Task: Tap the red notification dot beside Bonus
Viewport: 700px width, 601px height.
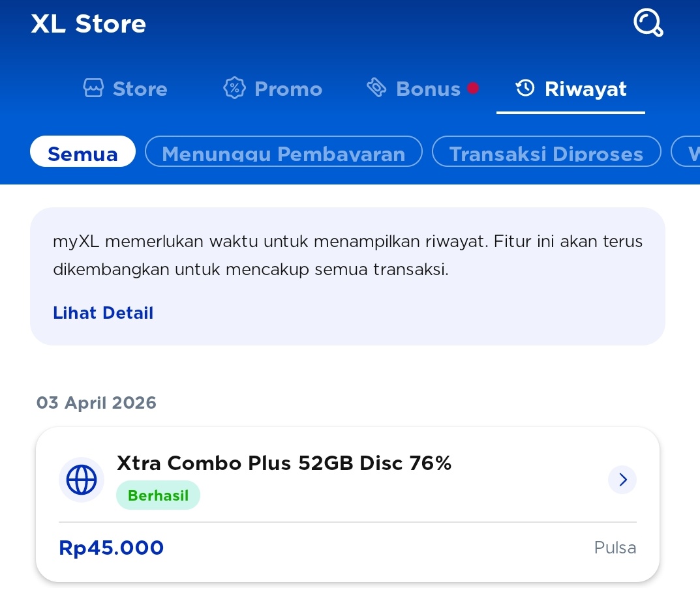Action: 473,89
